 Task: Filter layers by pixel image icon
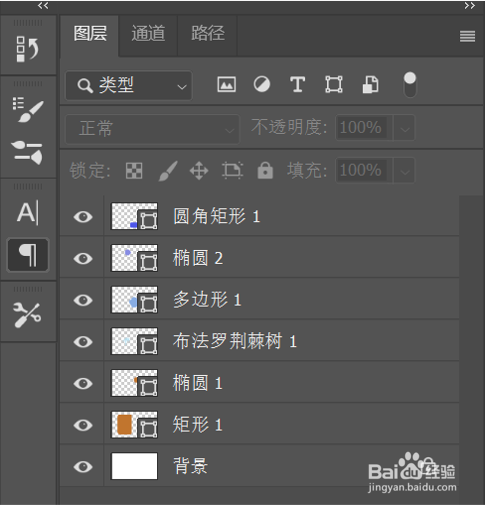(x=227, y=84)
